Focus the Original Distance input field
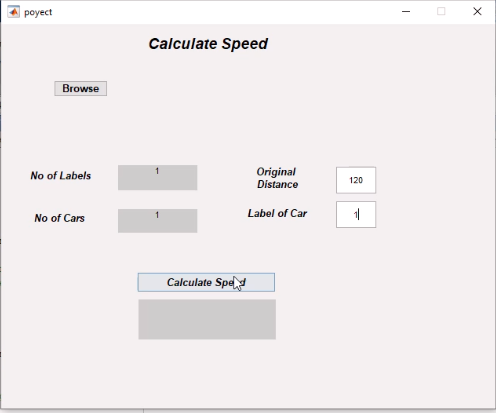Viewport: 496px width, 413px height. [x=356, y=180]
